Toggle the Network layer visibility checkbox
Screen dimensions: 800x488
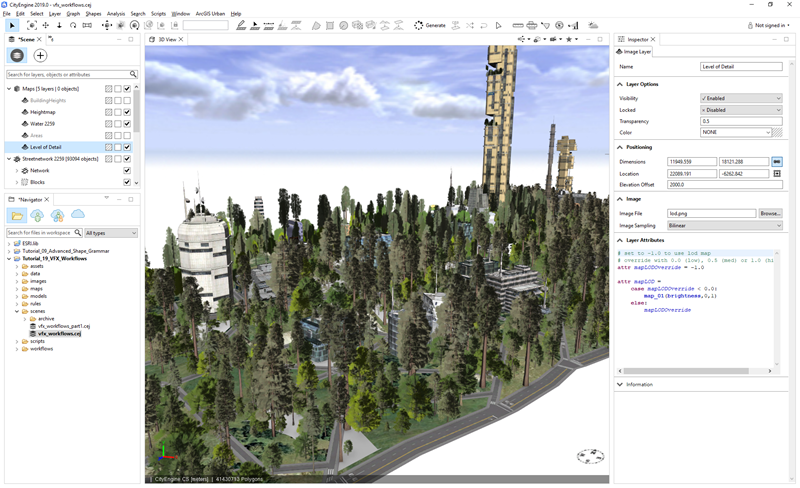127,170
